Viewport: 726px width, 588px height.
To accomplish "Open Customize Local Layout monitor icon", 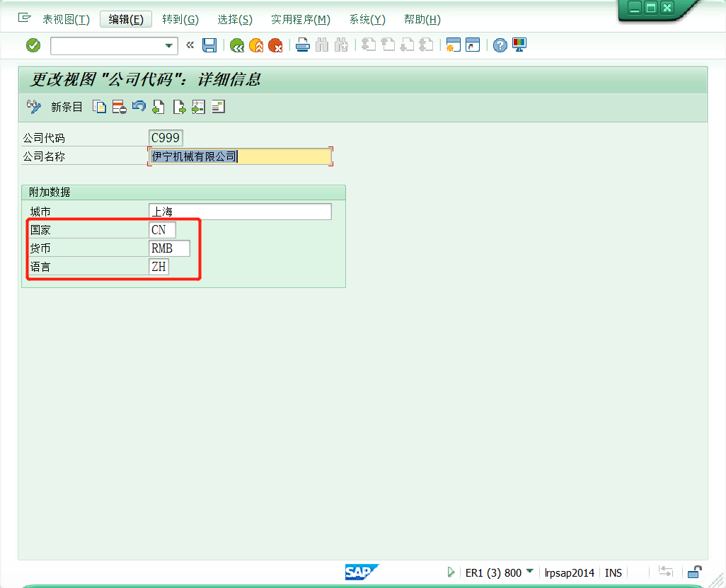I will [519, 45].
